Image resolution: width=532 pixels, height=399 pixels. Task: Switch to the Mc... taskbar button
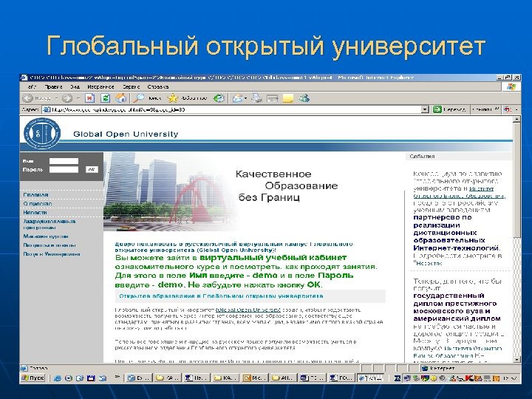[255, 378]
